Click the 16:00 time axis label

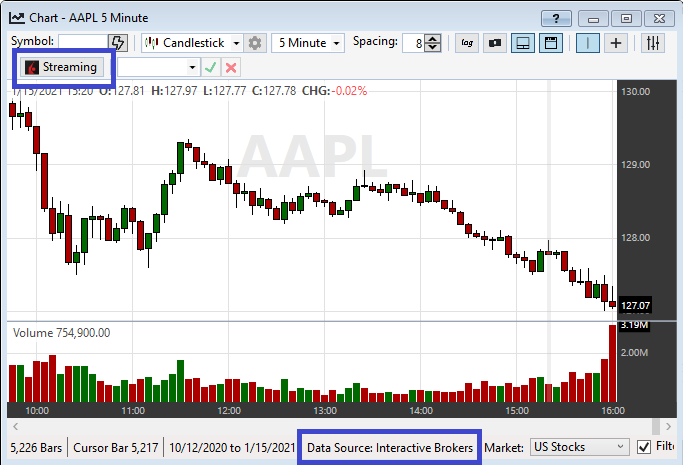(x=612, y=411)
